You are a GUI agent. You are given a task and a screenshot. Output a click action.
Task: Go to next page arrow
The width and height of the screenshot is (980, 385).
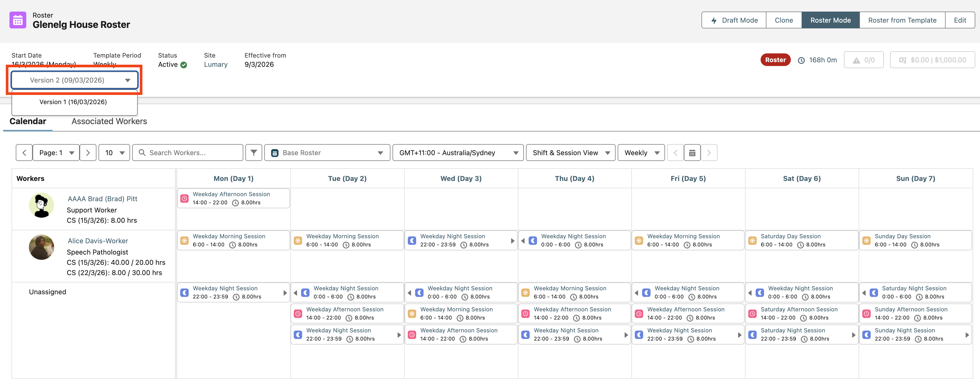(x=88, y=153)
